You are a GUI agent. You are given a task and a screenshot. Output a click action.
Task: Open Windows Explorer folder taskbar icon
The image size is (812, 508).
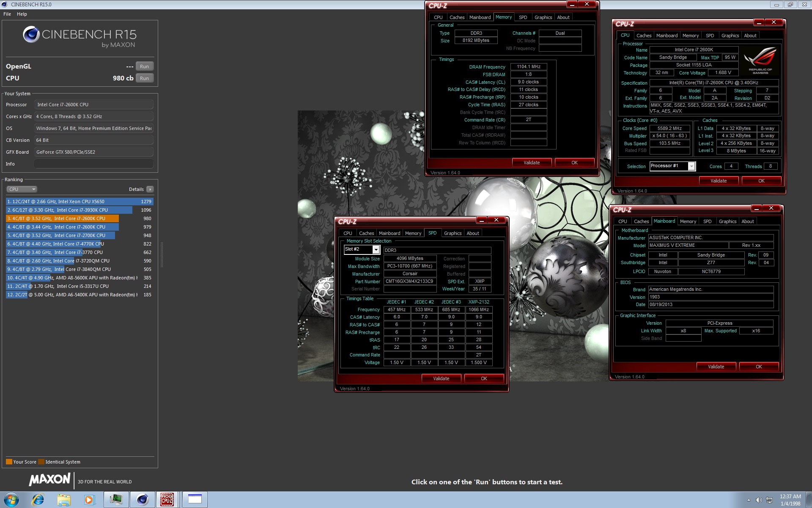[64, 500]
